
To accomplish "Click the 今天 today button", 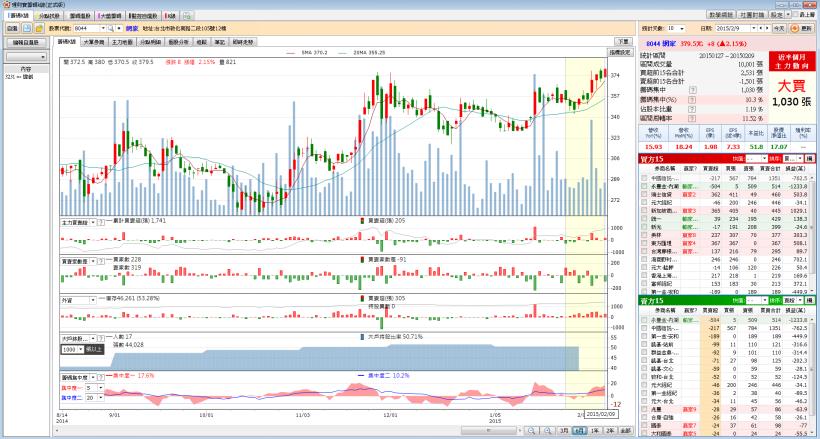I will tap(779, 29).
